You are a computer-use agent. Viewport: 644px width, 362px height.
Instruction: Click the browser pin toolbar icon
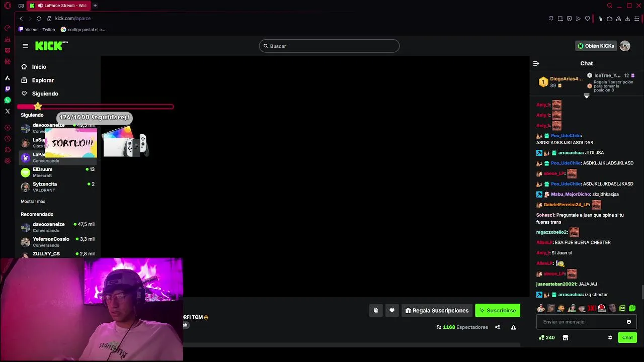(551, 19)
